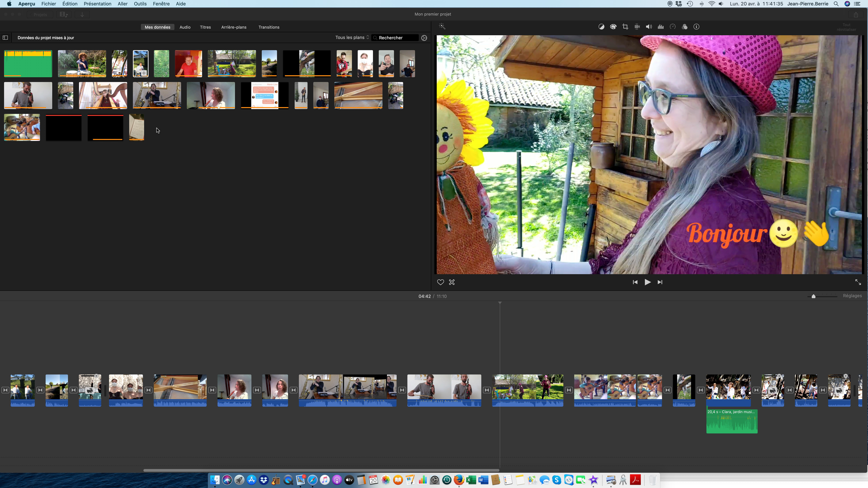Click the playhead marker in timeline

500,303
